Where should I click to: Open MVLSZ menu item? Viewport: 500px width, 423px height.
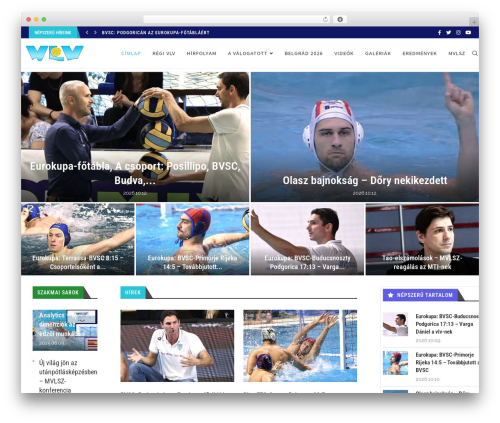click(x=456, y=53)
